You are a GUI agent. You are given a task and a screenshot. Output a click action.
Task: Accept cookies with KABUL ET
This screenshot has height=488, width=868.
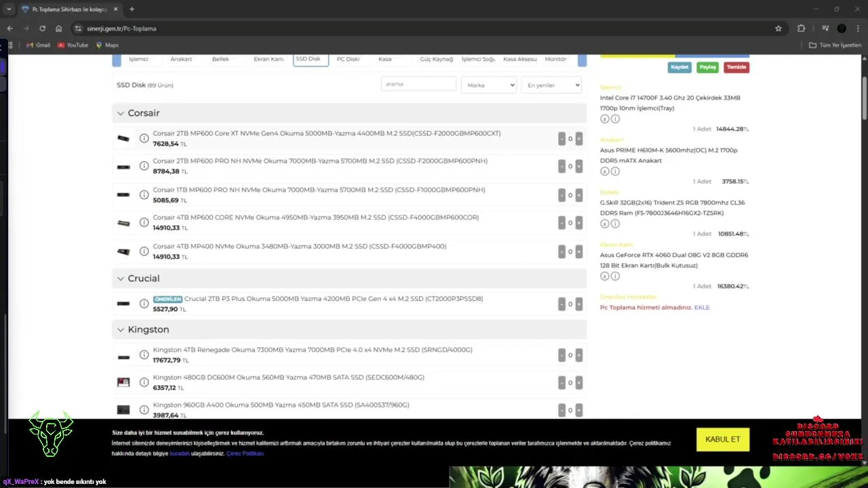click(723, 439)
